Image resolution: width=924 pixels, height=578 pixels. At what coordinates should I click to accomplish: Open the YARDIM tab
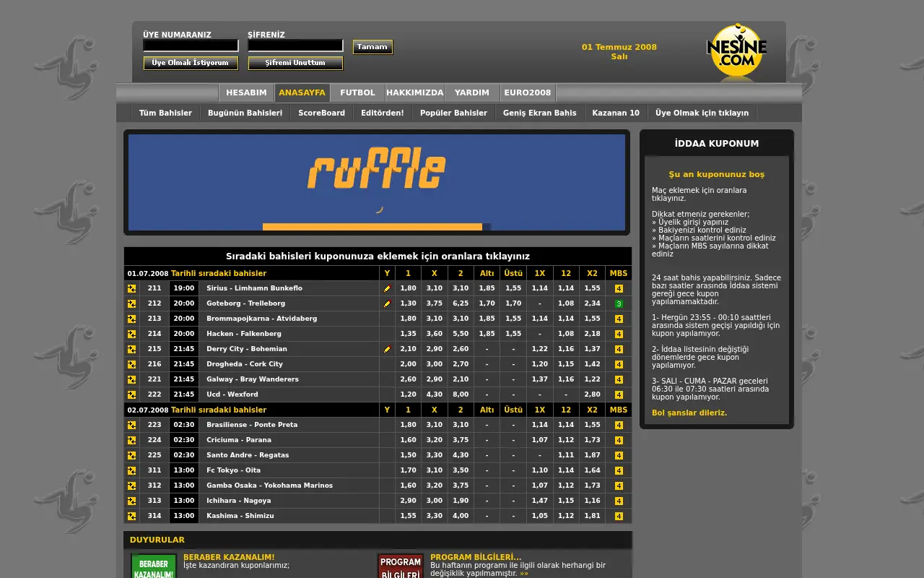tap(472, 92)
